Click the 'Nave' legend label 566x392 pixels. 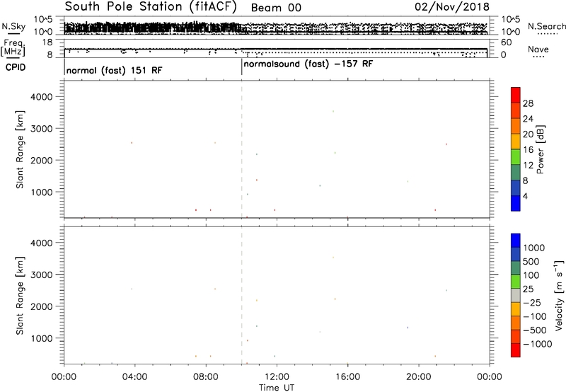538,49
